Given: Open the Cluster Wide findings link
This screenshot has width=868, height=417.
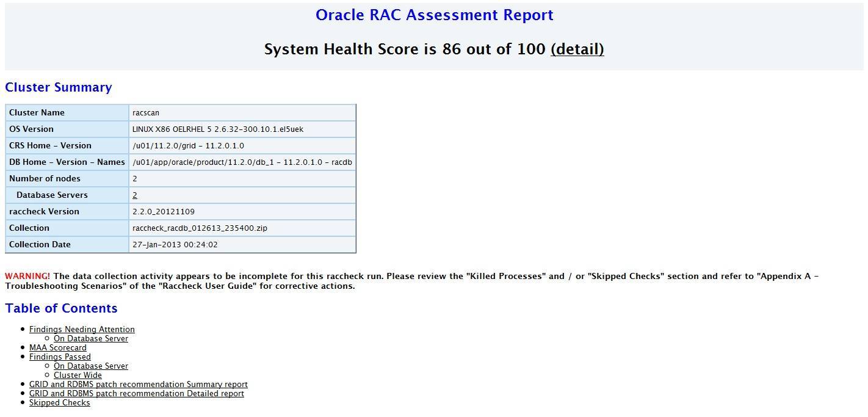Looking at the screenshot, I should point(78,375).
